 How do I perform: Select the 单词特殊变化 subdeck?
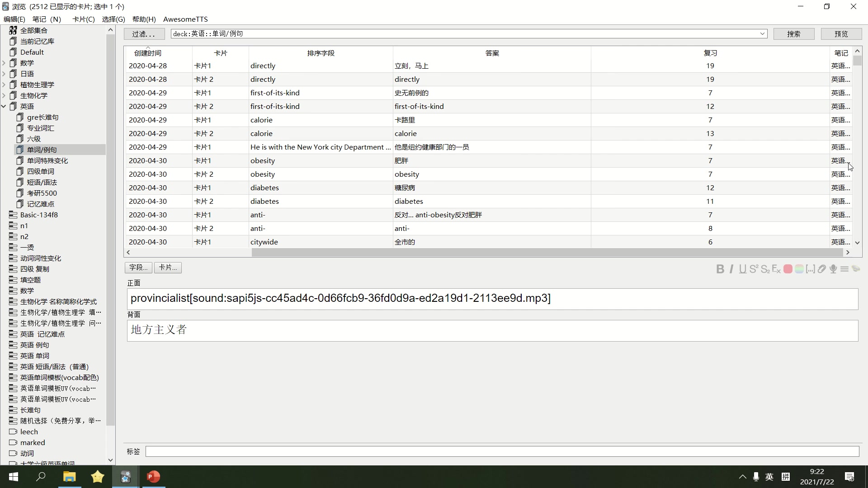[x=47, y=160]
